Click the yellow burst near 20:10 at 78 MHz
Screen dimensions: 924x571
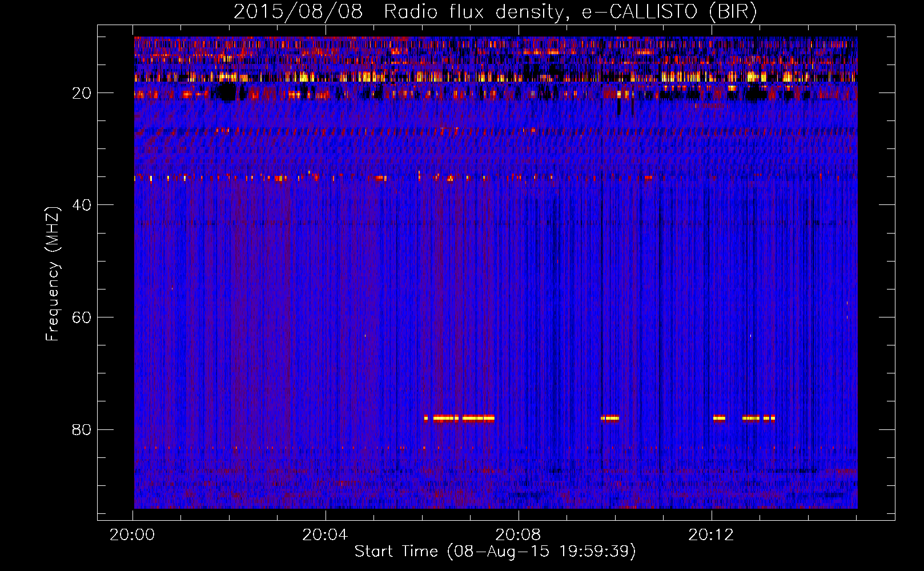click(610, 418)
